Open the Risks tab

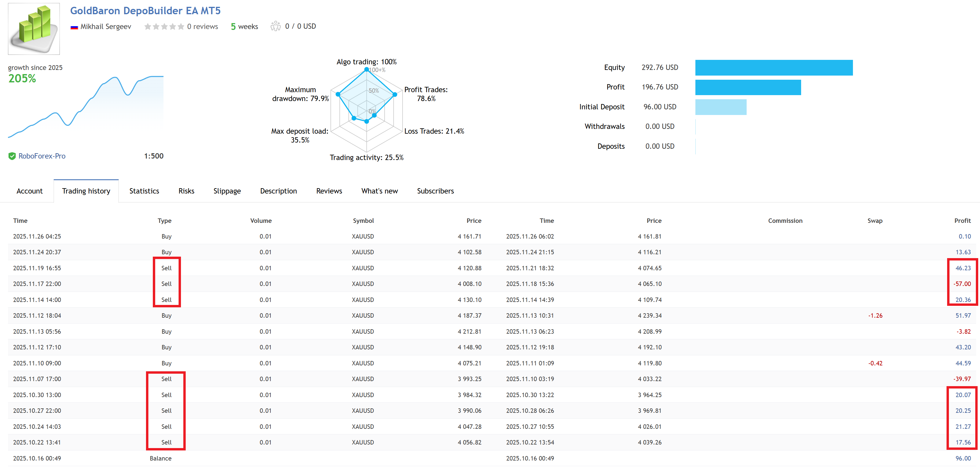tap(186, 191)
